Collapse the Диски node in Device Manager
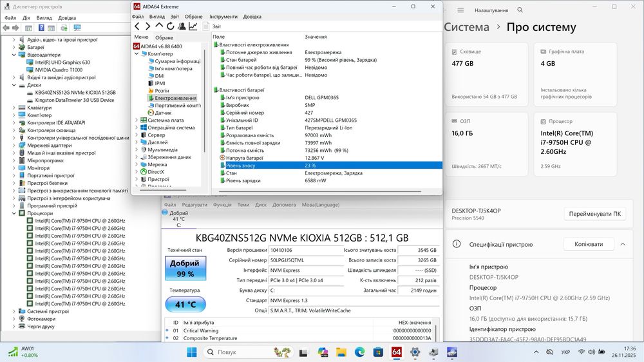The width and height of the screenshot is (644, 362). (14, 85)
